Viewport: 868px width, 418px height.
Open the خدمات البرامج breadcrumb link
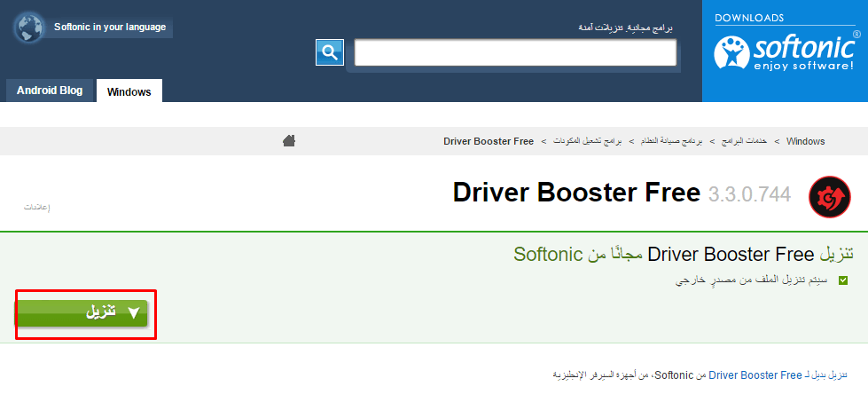[x=744, y=141]
